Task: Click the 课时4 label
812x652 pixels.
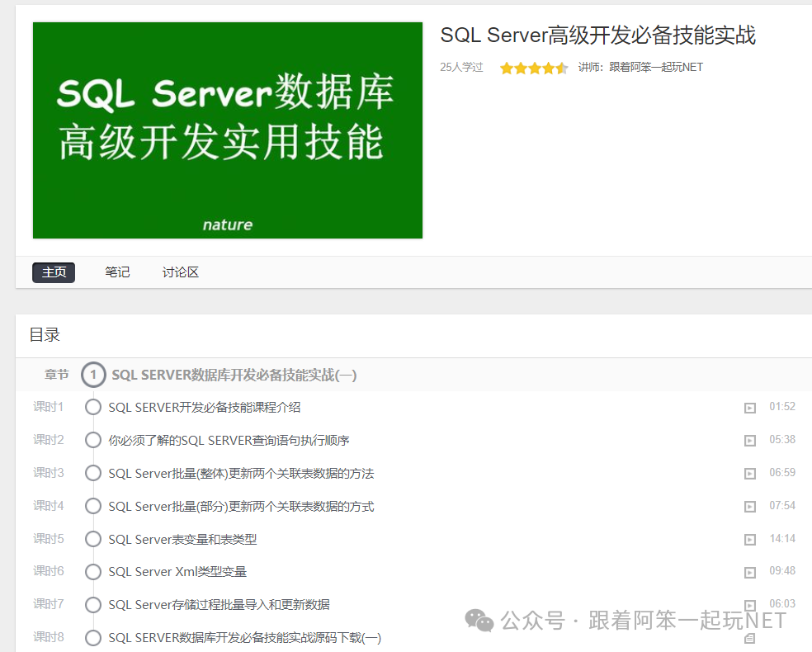Action: coord(49,506)
